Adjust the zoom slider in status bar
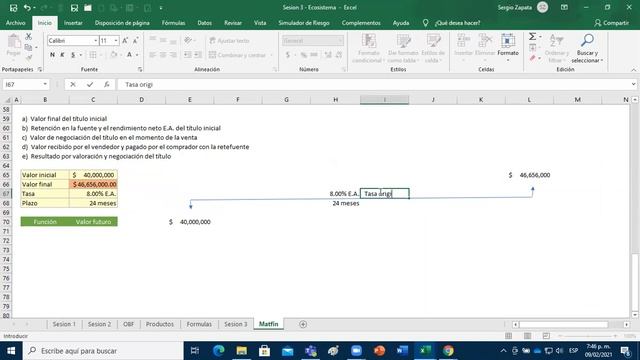 [x=588, y=336]
